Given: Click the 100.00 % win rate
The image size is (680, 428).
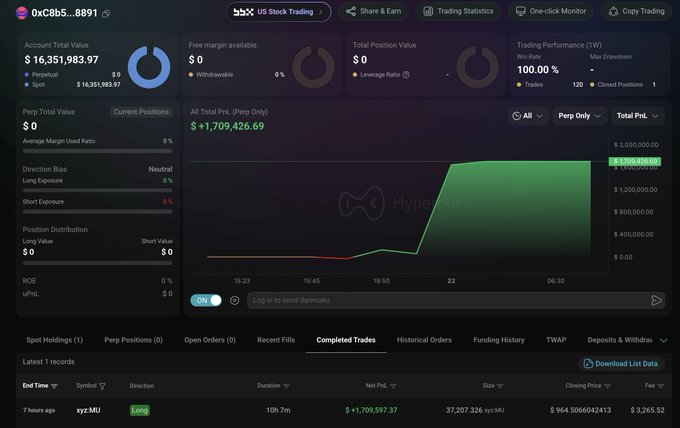Looking at the screenshot, I should point(538,70).
